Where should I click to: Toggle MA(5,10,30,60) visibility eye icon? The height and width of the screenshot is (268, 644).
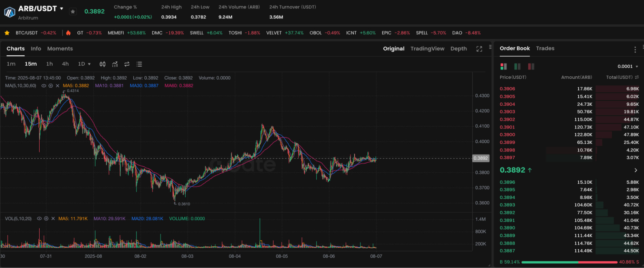point(44,86)
